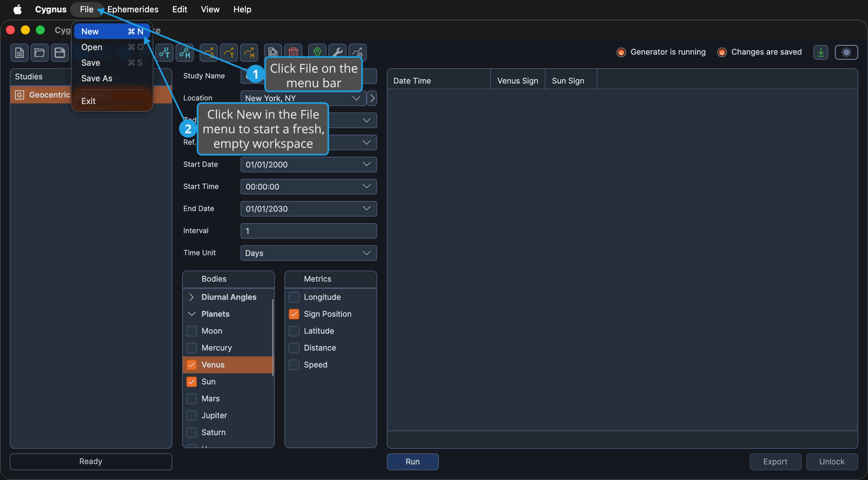
Task: Expand the Diurnal Angles tree group
Action: 191,297
